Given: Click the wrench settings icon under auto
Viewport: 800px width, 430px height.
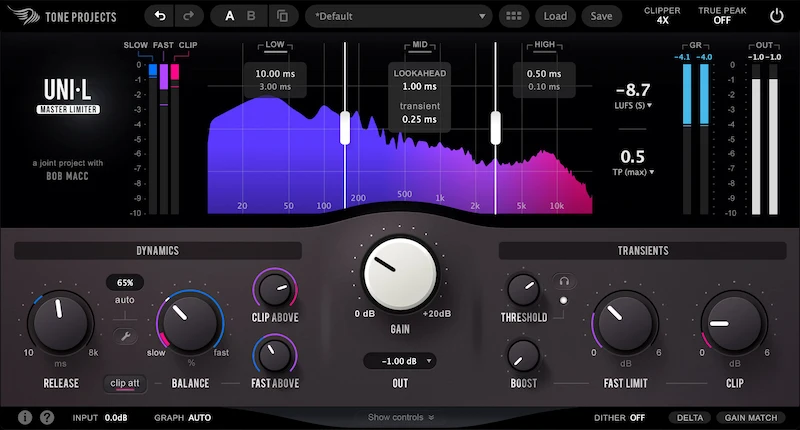Looking at the screenshot, I should 125,336.
